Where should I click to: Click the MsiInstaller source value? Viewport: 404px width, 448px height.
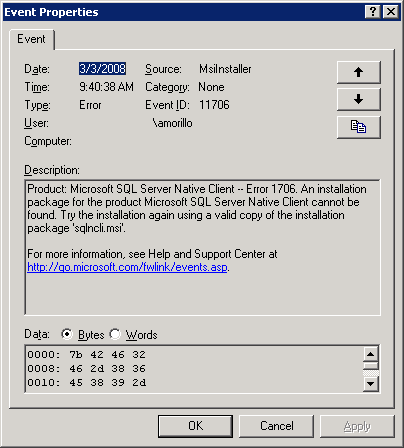click(x=225, y=69)
